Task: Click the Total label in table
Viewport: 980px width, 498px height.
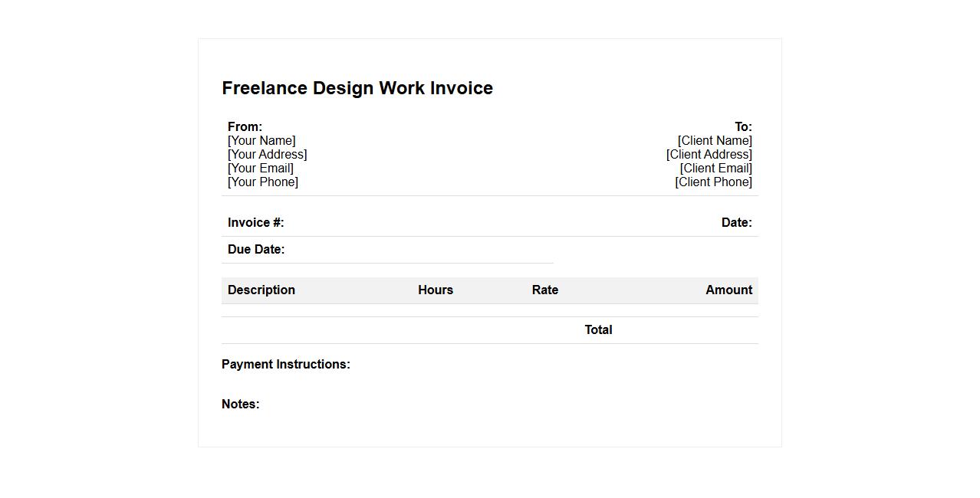Action: pyautogui.click(x=598, y=330)
